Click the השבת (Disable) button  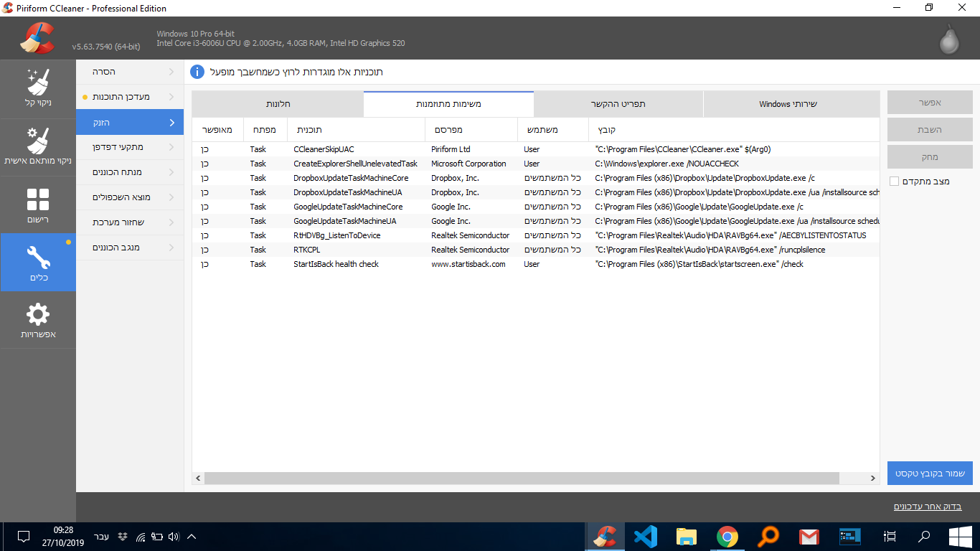pos(930,130)
